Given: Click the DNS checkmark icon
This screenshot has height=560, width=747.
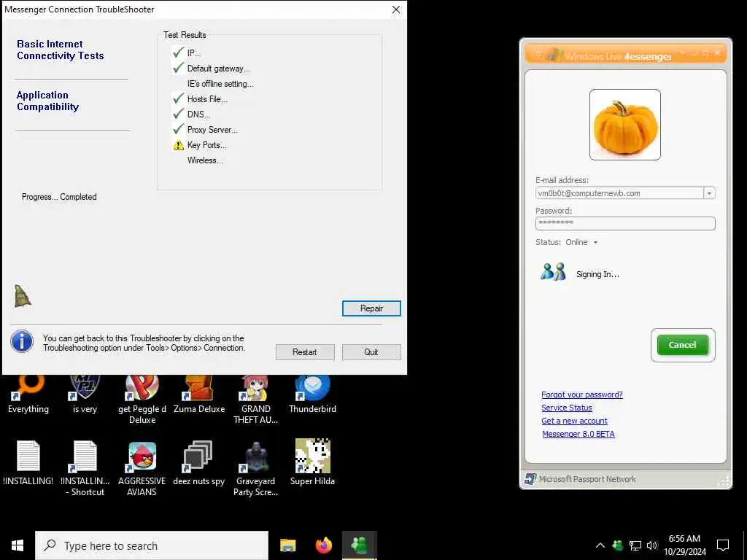Looking at the screenshot, I should [x=178, y=114].
